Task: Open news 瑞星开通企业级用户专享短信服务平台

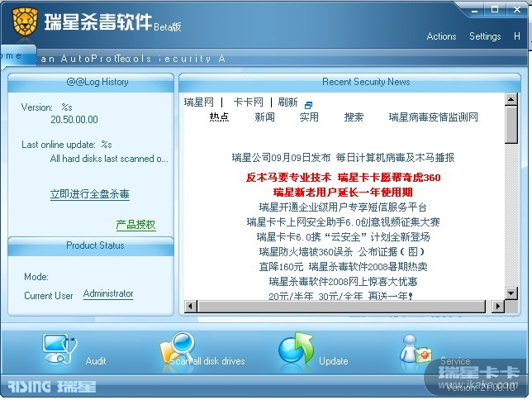Action: pyautogui.click(x=343, y=207)
